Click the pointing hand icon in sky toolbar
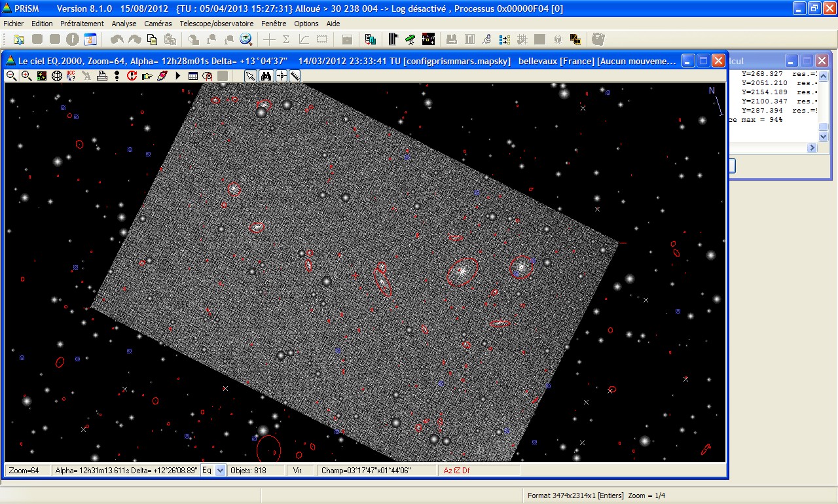838x504 pixels. click(147, 76)
